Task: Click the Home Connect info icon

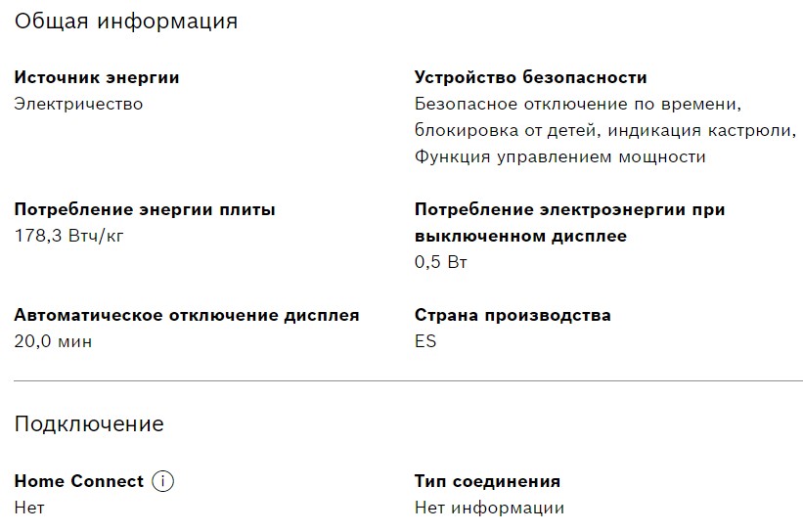Action: pyautogui.click(x=163, y=481)
